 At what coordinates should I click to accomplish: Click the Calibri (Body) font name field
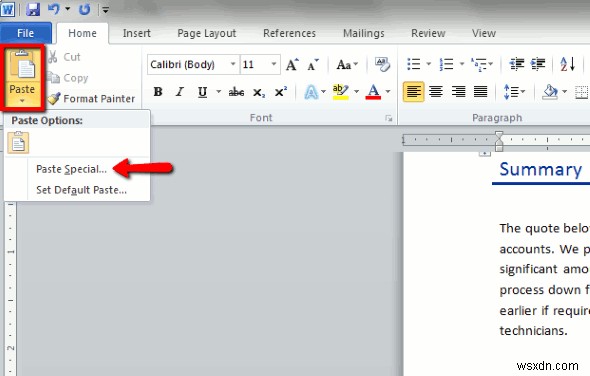(188, 64)
